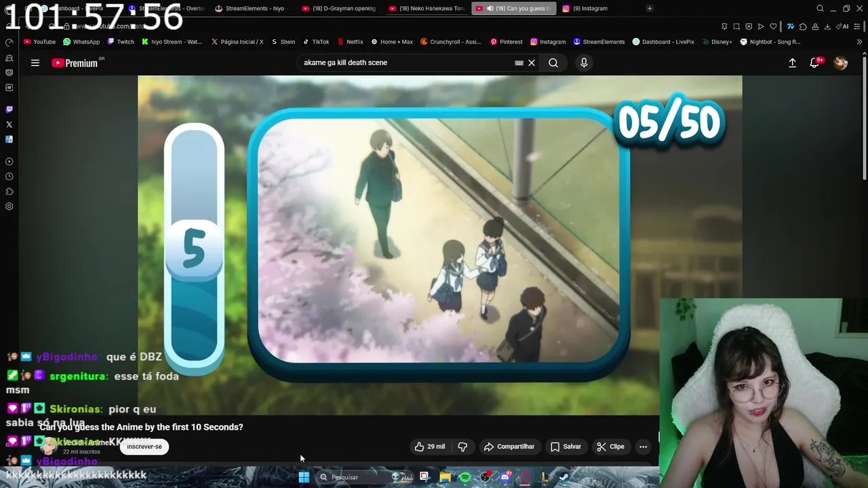Create a clip with the Clipe button
The width and height of the screenshot is (868, 488).
[610, 447]
